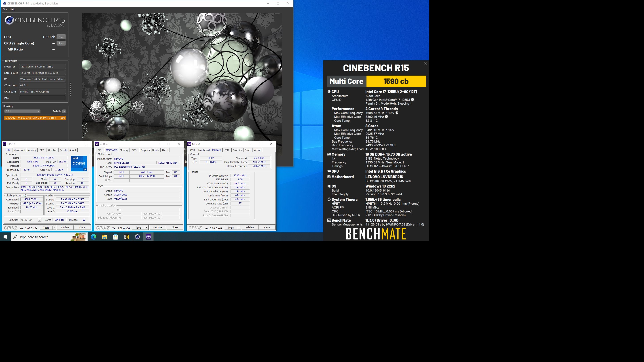Click Tools button in CPU-Z Memory window
Viewport: 644px width, 362px height.
tap(231, 228)
